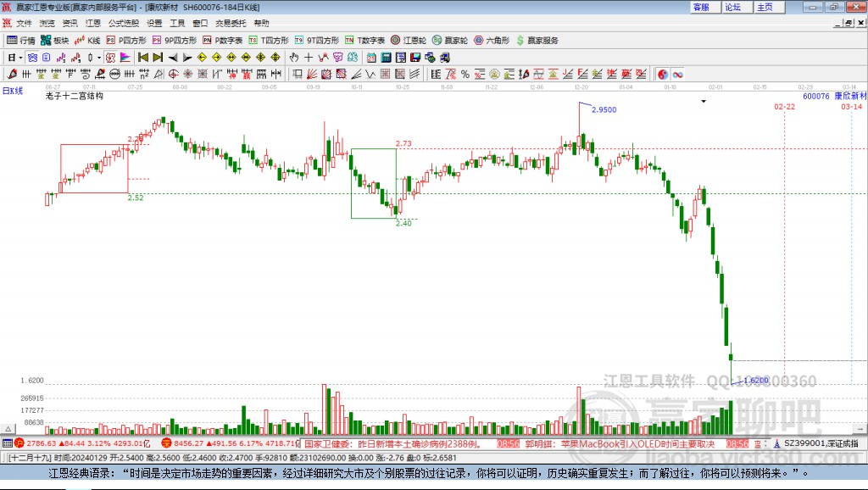This screenshot has width=868, height=490.
Task: Click the 沪 index 2786.63 status entry
Action: (x=82, y=443)
